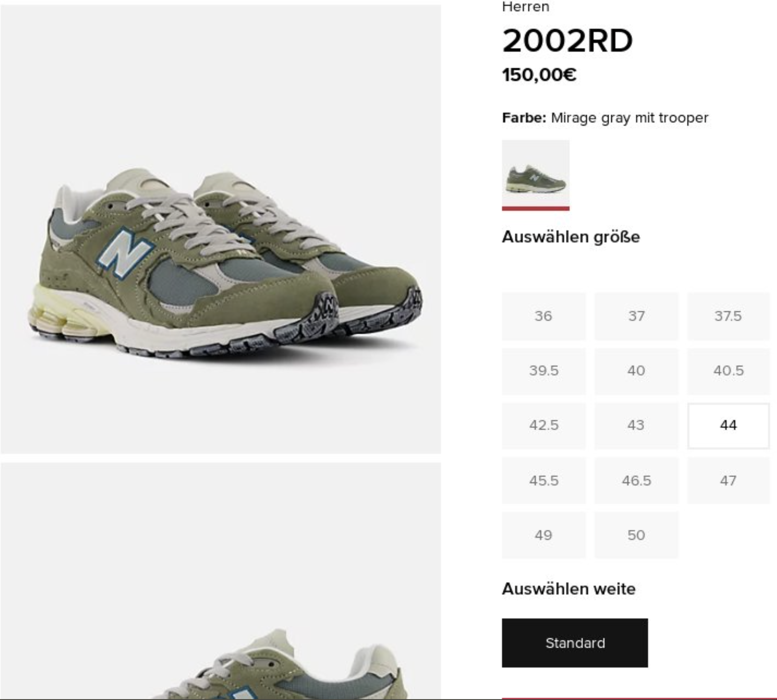This screenshot has height=700, width=777.
Task: Click the 2002RD product title
Action: tap(567, 41)
